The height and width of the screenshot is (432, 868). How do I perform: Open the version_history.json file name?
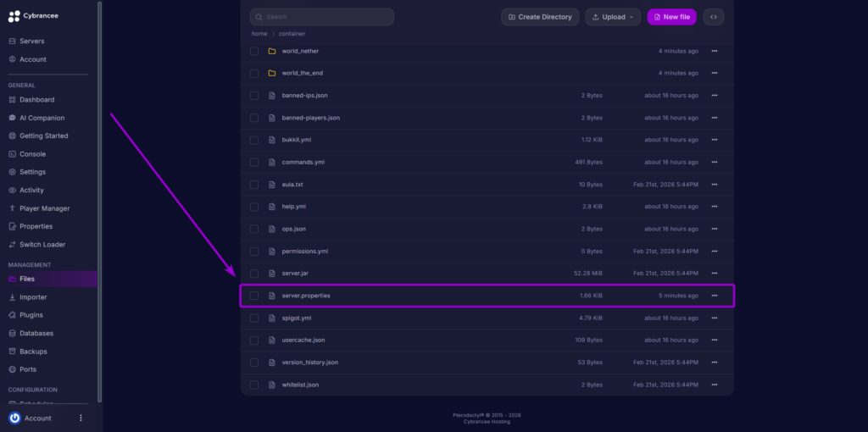(x=310, y=363)
